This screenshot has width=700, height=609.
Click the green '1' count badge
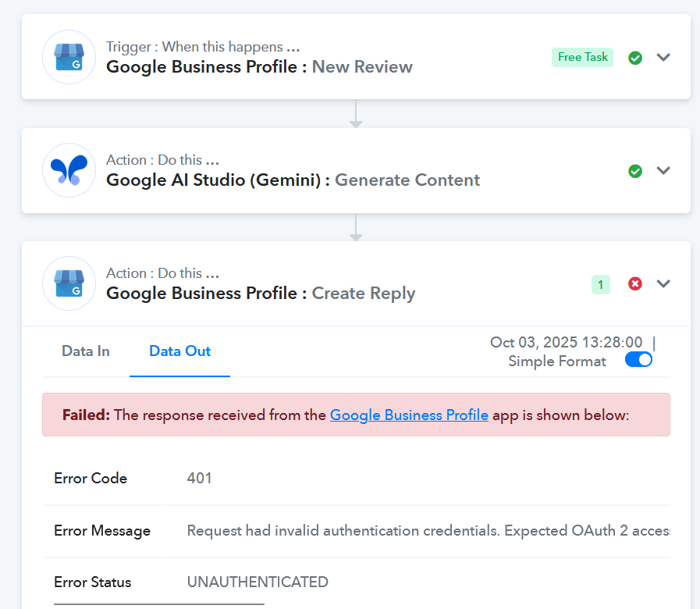click(600, 285)
